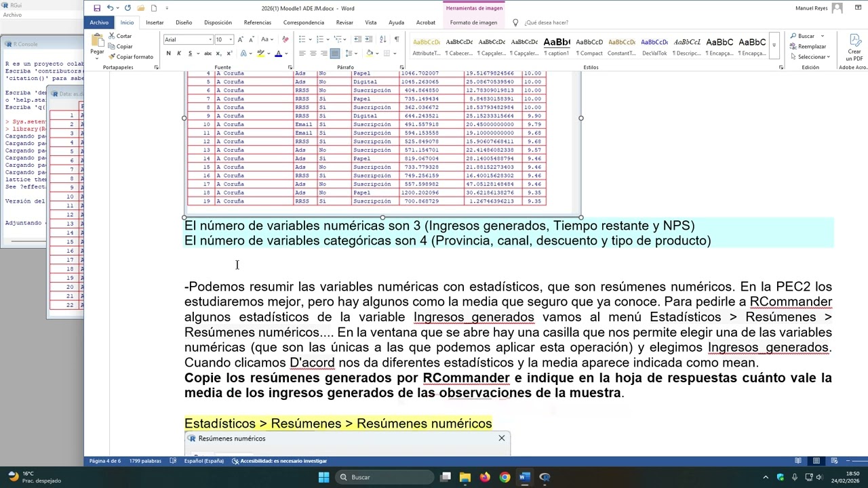Switch to the Referencias tab
Viewport: 868px width, 488px height.
[x=258, y=22]
